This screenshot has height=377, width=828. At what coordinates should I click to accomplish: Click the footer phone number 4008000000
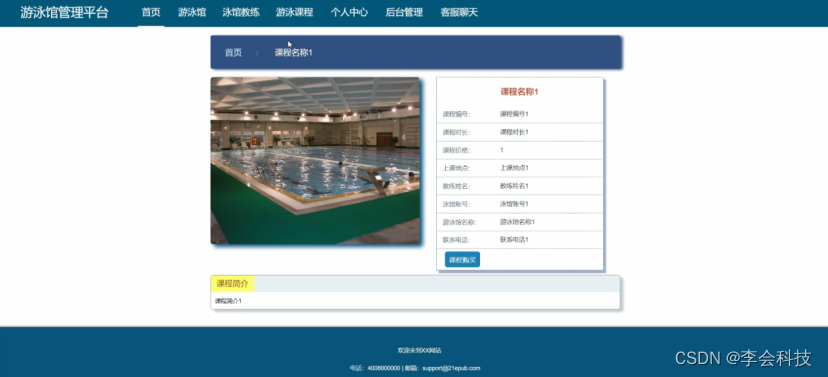383,369
